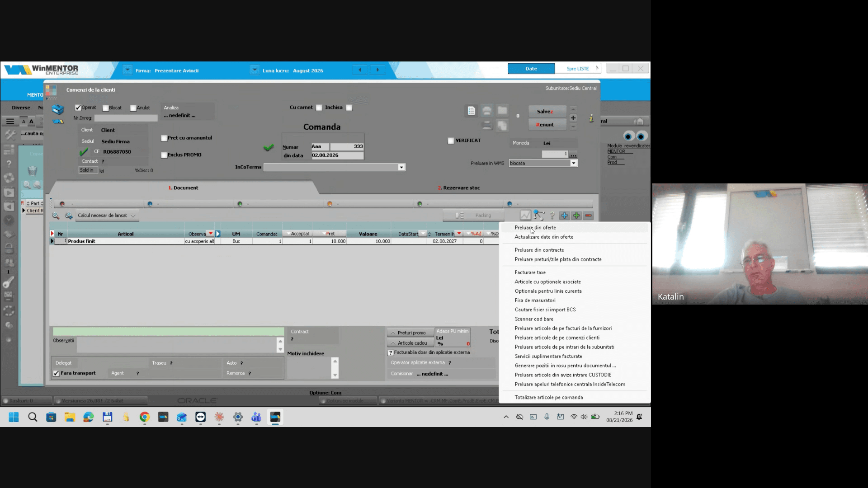Open File Explorer from the taskbar
The image size is (868, 488).
click(x=70, y=417)
